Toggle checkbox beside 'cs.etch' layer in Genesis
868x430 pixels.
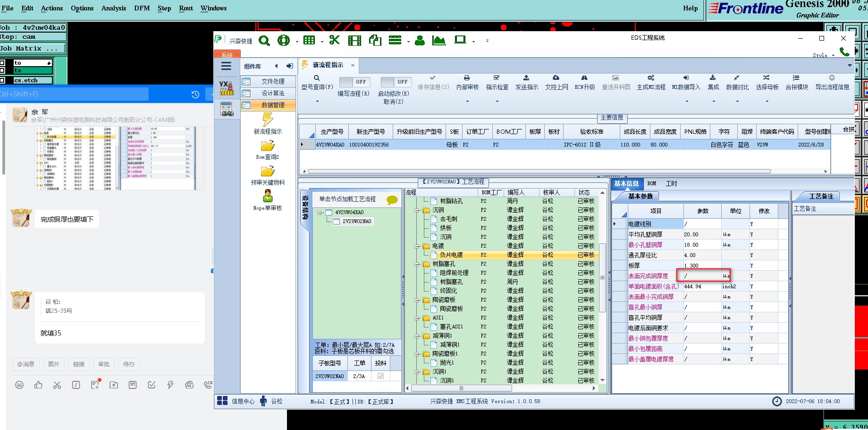(2, 80)
